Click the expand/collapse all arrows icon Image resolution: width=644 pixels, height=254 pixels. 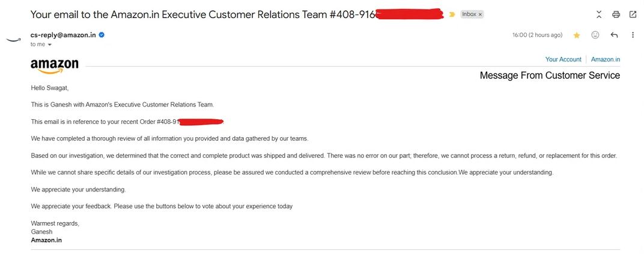click(599, 14)
